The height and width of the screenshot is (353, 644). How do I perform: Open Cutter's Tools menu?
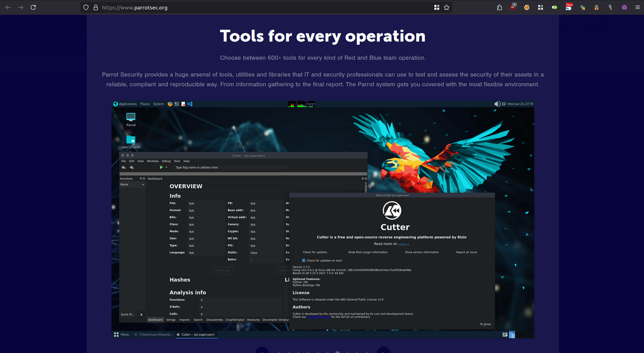point(177,161)
